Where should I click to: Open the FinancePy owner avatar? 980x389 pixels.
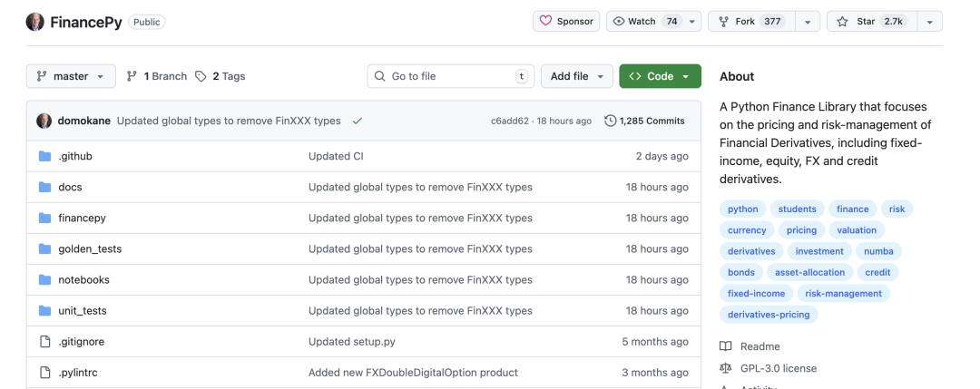35,22
